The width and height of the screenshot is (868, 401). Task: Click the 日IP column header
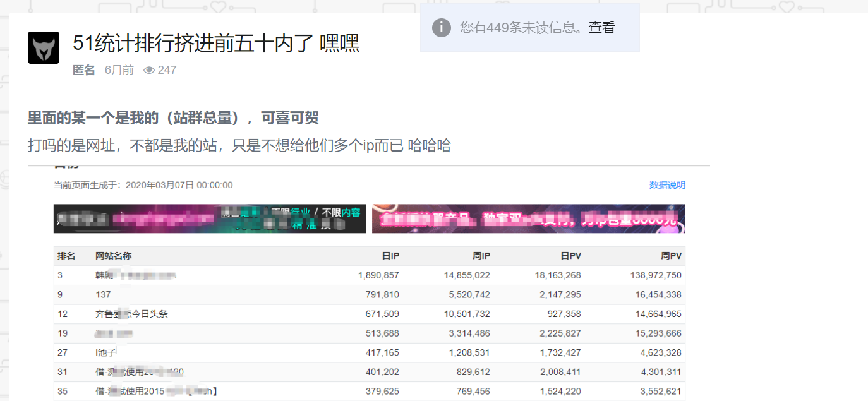coord(390,256)
